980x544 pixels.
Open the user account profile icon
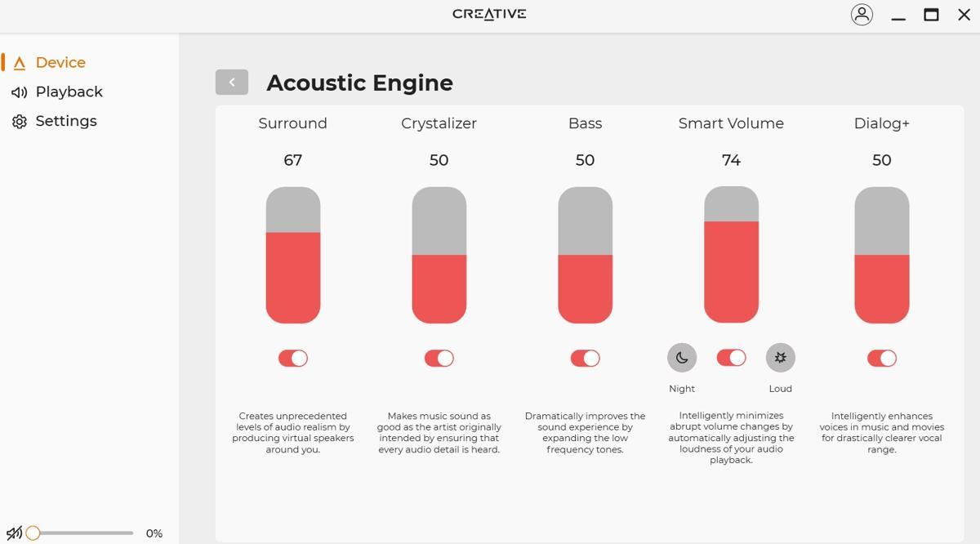click(862, 15)
